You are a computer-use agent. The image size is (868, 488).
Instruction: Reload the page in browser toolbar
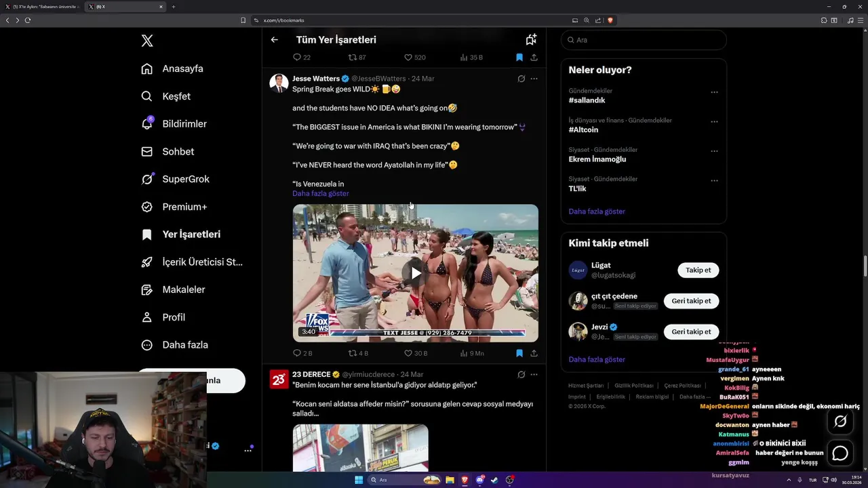click(28, 20)
